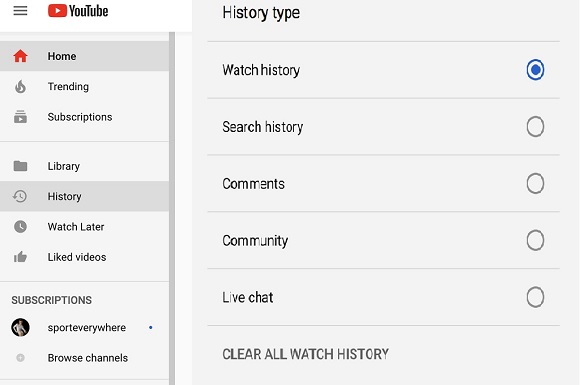Click the Liked videos thumbs-up icon

(x=20, y=257)
